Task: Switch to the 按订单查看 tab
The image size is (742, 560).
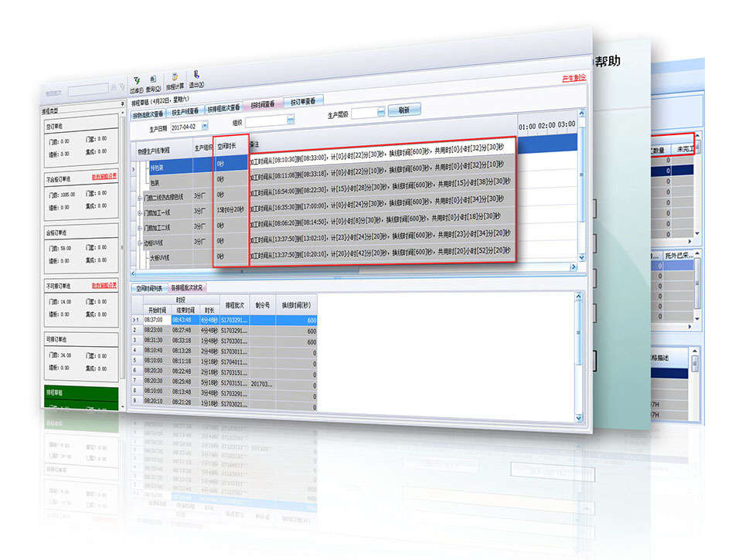Action: pyautogui.click(x=304, y=101)
